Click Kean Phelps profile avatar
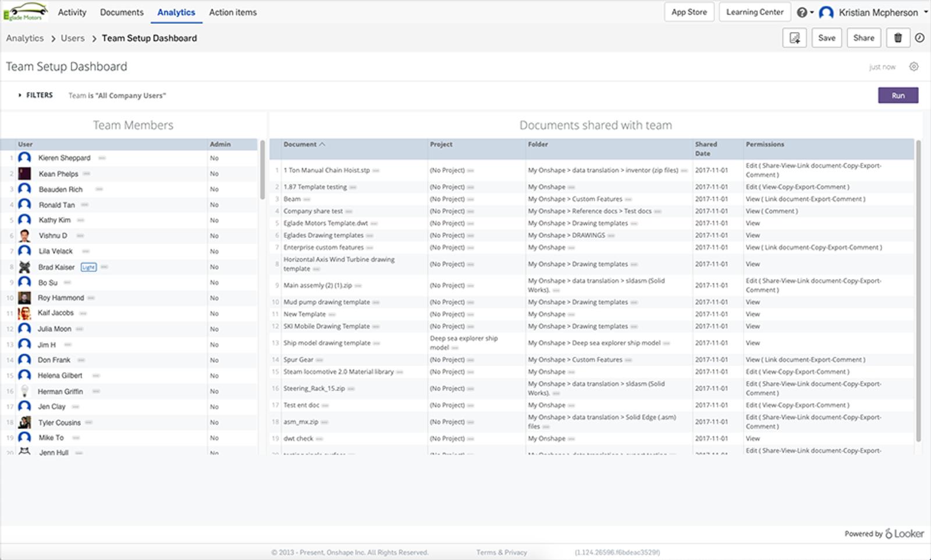 [x=24, y=174]
